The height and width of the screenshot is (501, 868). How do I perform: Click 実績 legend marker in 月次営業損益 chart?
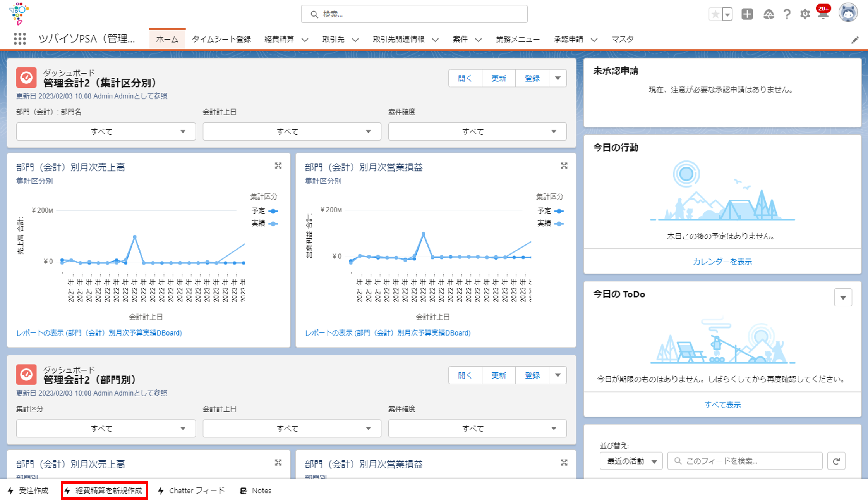(559, 224)
